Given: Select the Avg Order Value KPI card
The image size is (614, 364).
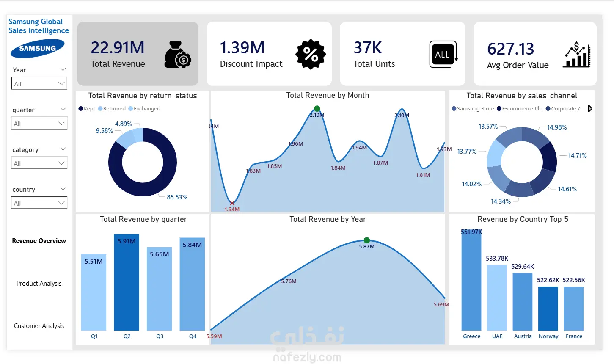Looking at the screenshot, I should click(x=535, y=54).
